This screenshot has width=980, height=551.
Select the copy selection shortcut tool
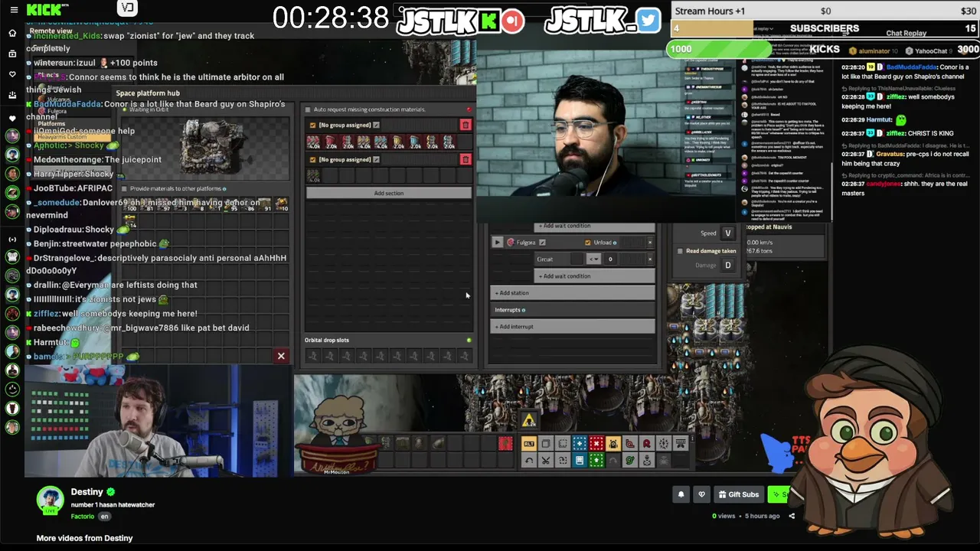click(546, 444)
